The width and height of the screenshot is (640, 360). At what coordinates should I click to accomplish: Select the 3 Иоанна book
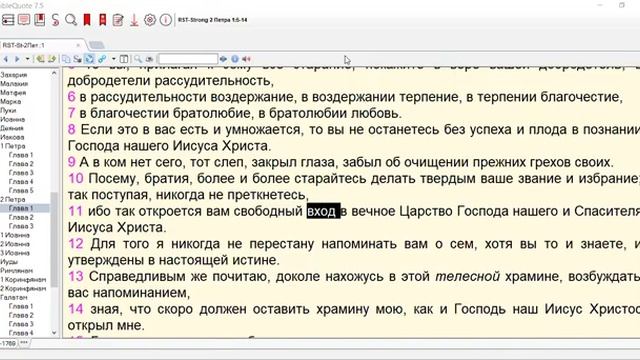pos(15,253)
